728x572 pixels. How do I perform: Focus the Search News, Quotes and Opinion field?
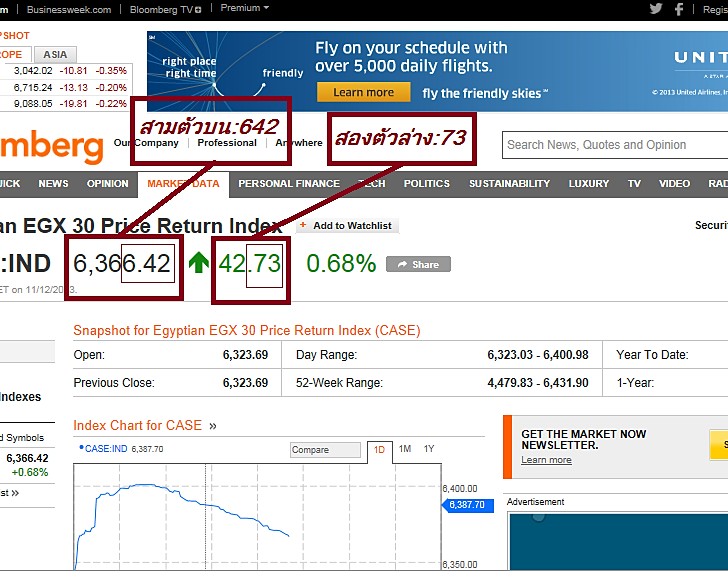point(615,145)
